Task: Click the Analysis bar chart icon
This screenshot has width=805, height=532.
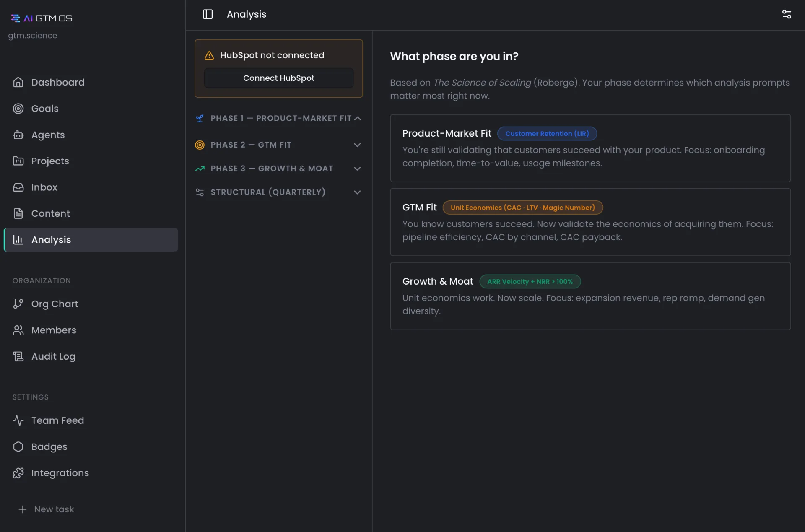Action: [x=18, y=240]
